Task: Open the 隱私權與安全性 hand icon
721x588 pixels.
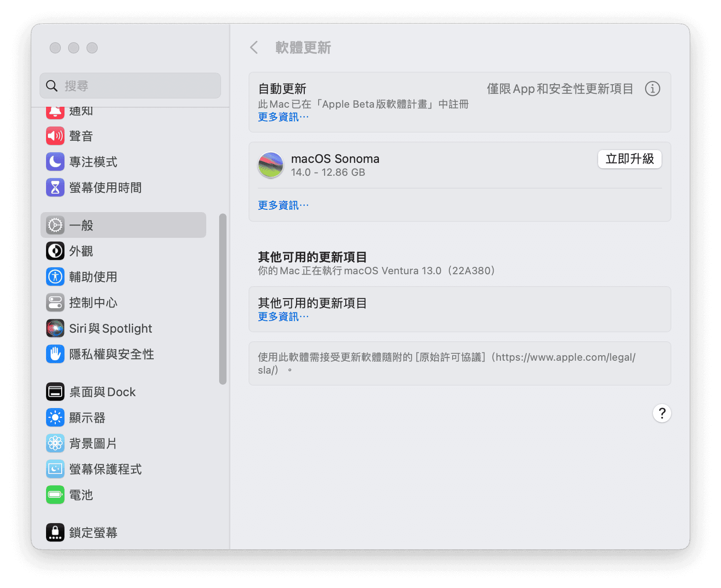Action: coord(55,354)
